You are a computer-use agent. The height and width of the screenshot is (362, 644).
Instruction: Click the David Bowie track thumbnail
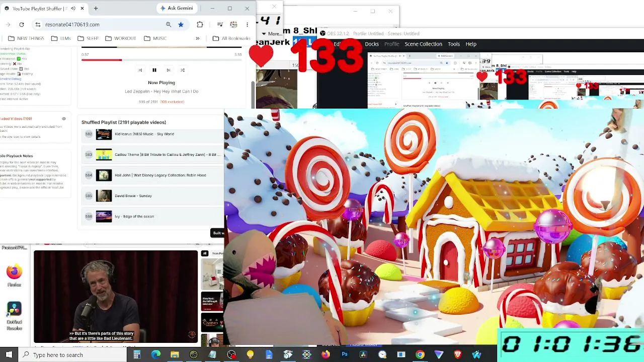104,196
